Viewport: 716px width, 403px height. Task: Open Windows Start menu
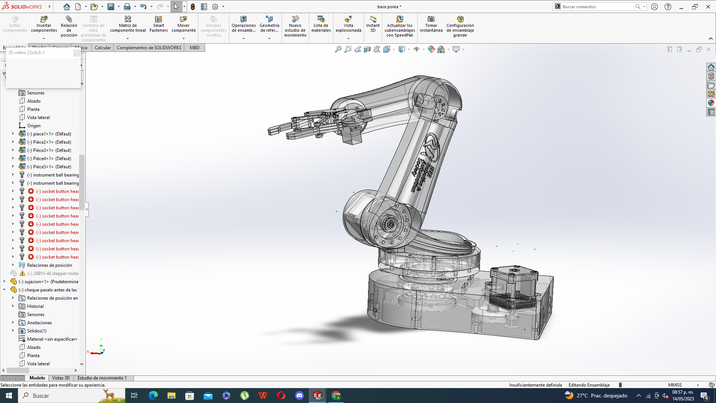click(9, 395)
